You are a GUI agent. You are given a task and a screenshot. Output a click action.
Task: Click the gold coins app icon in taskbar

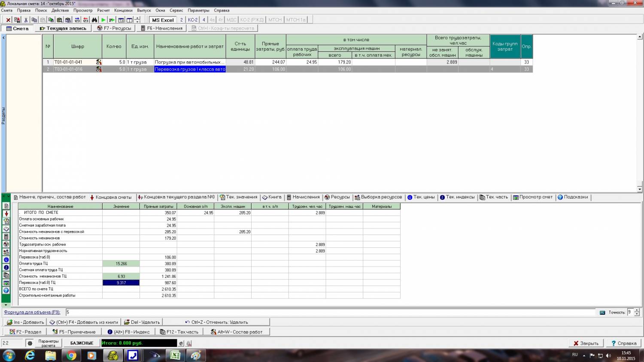pos(112,356)
